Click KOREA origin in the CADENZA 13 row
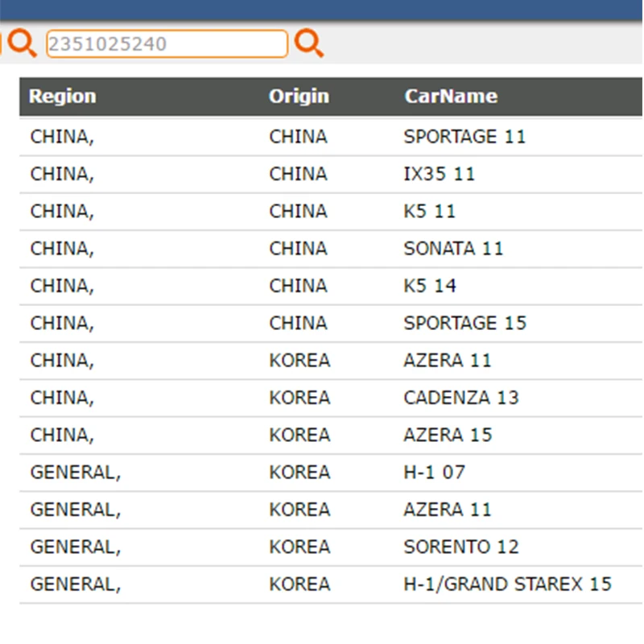This screenshot has height=644, width=644. click(299, 398)
